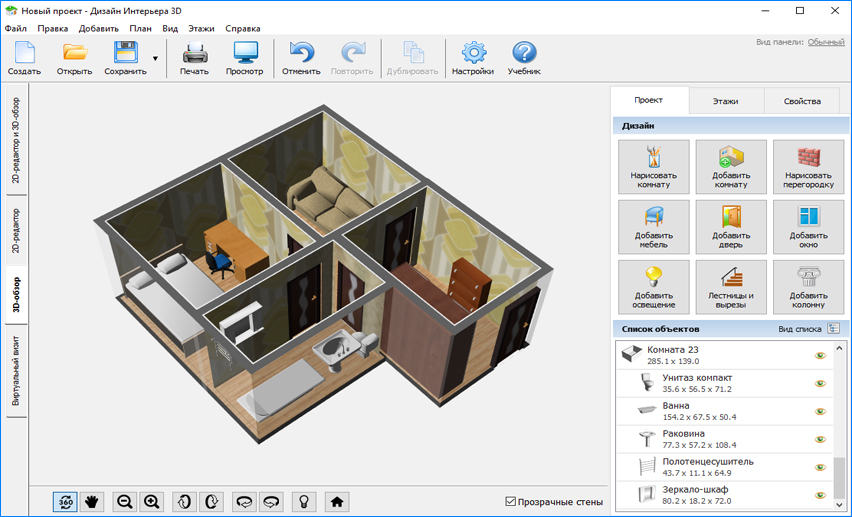Select the 2D-редактор side tab

[x=16, y=231]
